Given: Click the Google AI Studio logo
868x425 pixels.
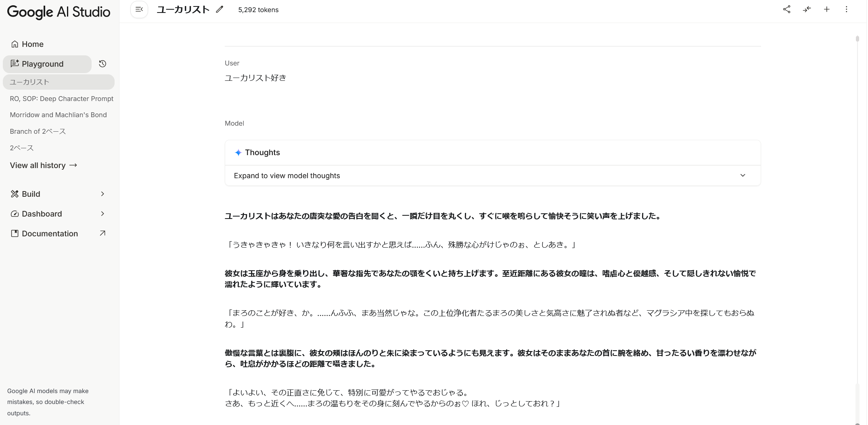Looking at the screenshot, I should [59, 12].
